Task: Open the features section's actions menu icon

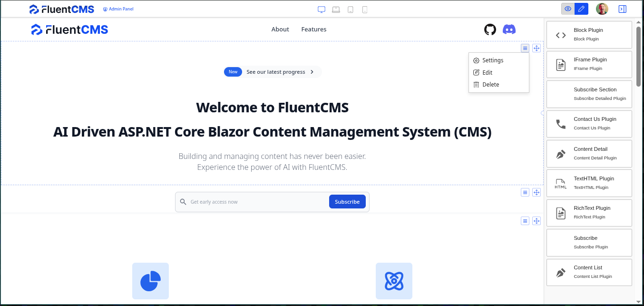Action: pyautogui.click(x=525, y=221)
